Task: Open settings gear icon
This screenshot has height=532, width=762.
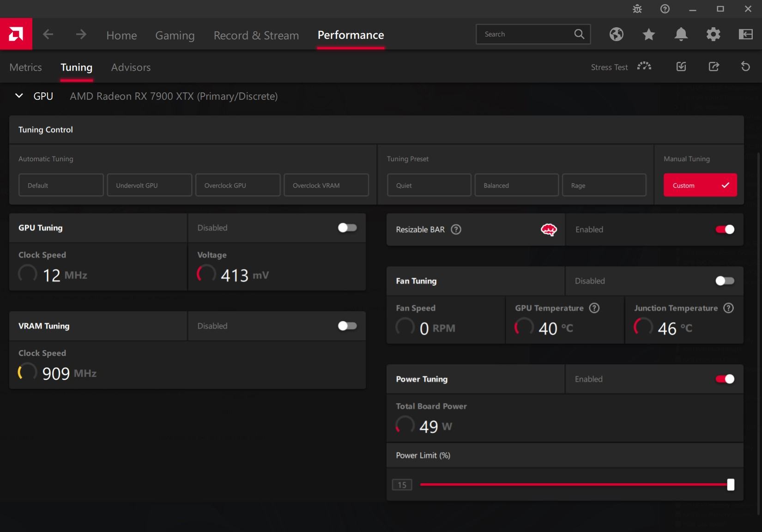Action: pos(713,34)
